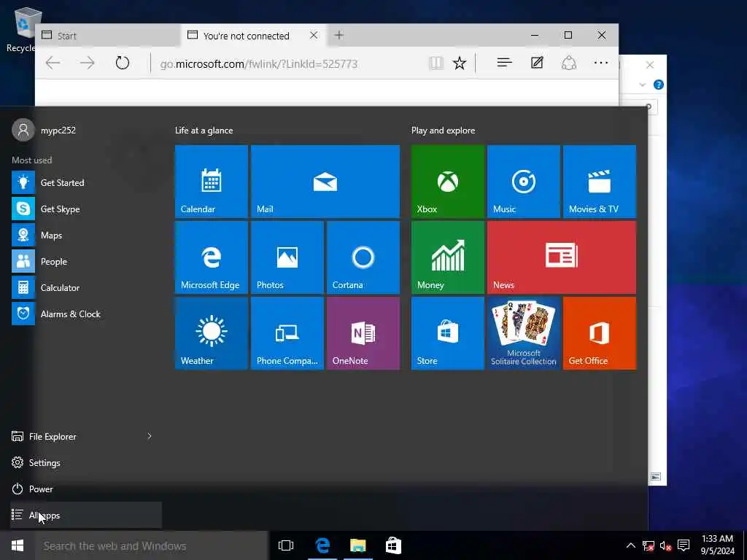Show All apps list
The image size is (747, 560).
pyautogui.click(x=86, y=516)
